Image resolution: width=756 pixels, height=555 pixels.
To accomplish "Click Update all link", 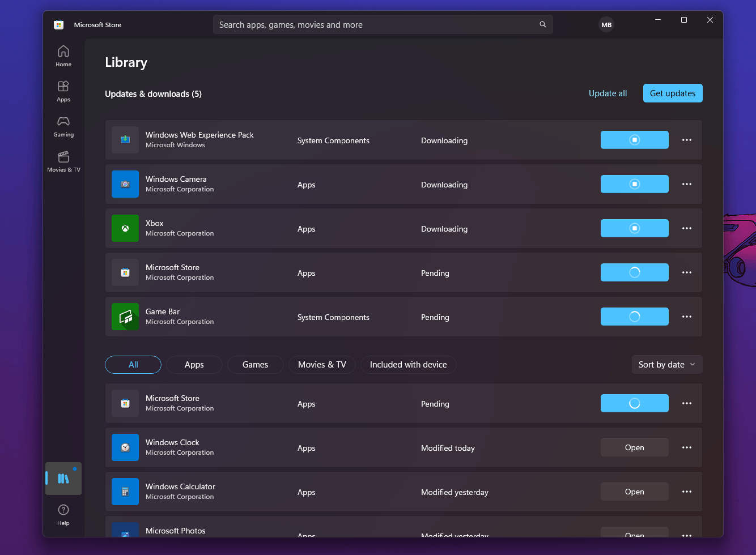I will (608, 93).
